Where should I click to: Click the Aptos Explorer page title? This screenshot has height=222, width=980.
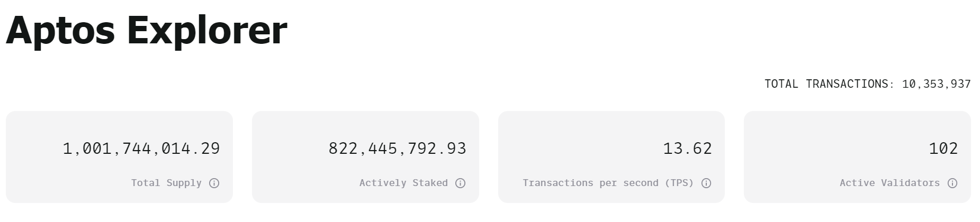point(146,30)
